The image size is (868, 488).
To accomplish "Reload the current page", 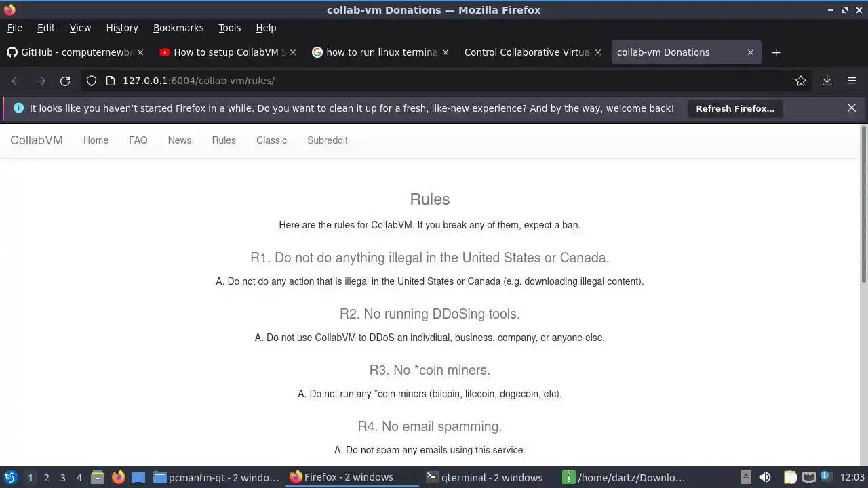I will [65, 81].
